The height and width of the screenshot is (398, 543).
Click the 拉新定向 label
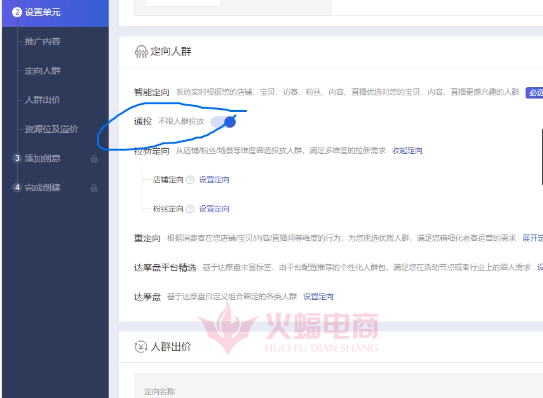(x=152, y=151)
